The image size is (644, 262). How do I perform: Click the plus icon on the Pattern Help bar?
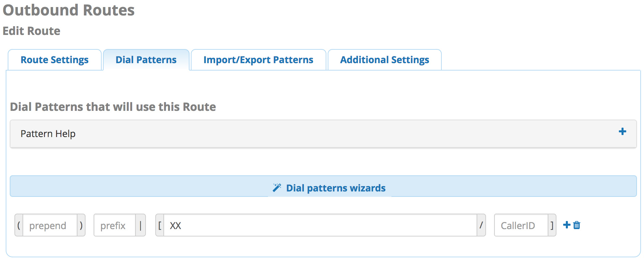[623, 132]
